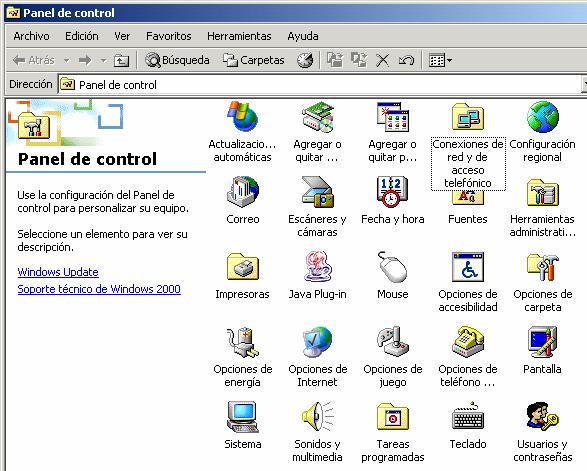Click the Tareas programadas folder icon
Image resolution: width=587 pixels, height=471 pixels.
coord(392,417)
